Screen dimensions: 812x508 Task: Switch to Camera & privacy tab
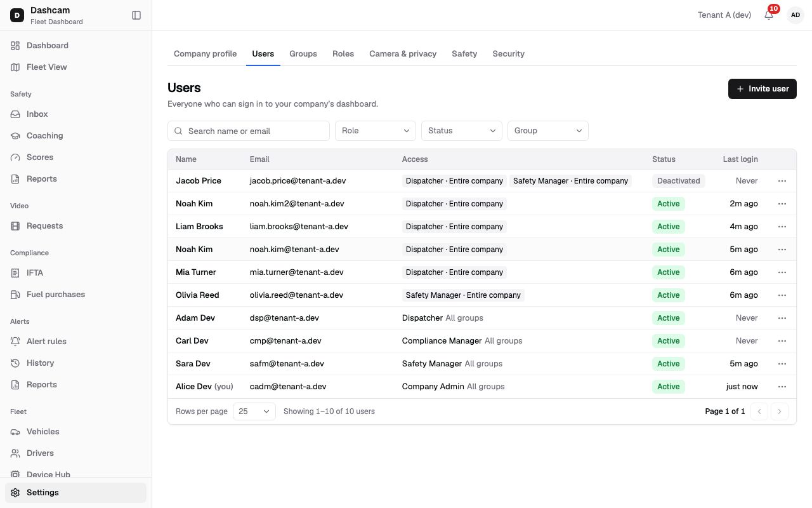403,54
